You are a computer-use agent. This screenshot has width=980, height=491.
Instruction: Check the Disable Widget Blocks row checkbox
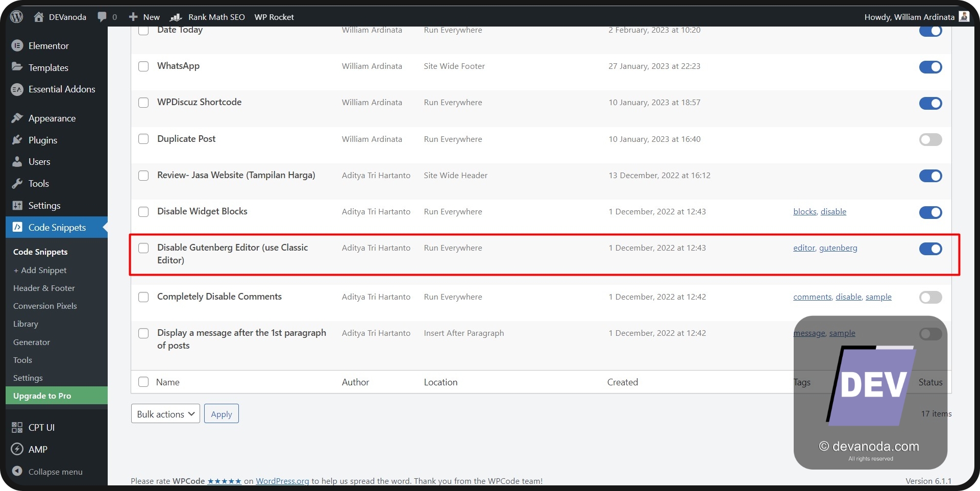(x=143, y=212)
